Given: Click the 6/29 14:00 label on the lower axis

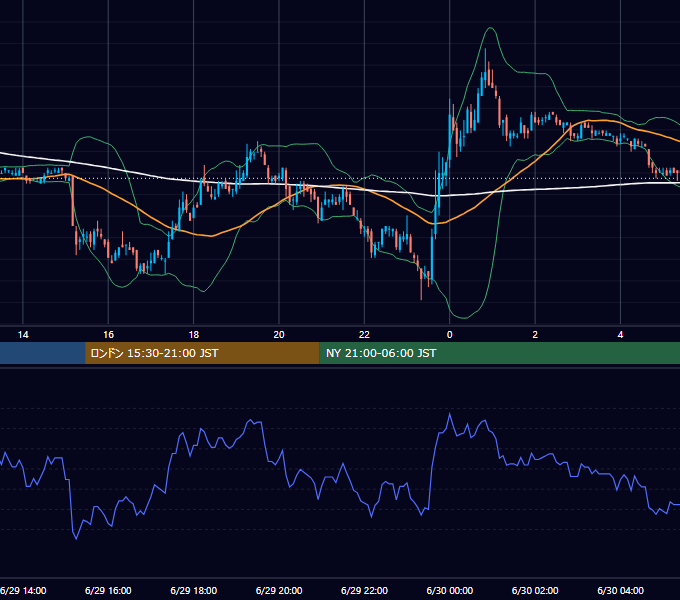Looking at the screenshot, I should click(23, 590).
